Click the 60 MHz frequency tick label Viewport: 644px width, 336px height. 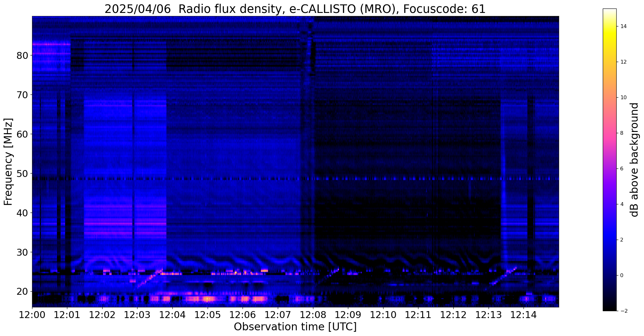[22, 134]
